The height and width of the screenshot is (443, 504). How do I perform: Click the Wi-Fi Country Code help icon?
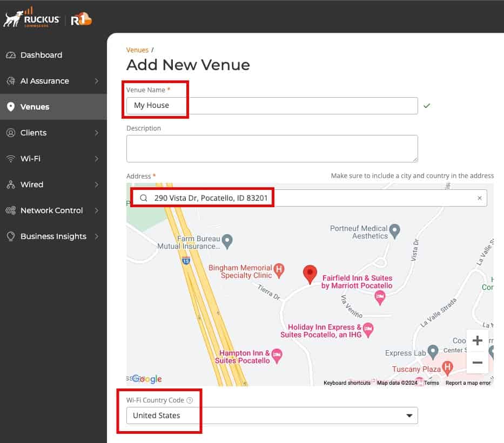(190, 400)
